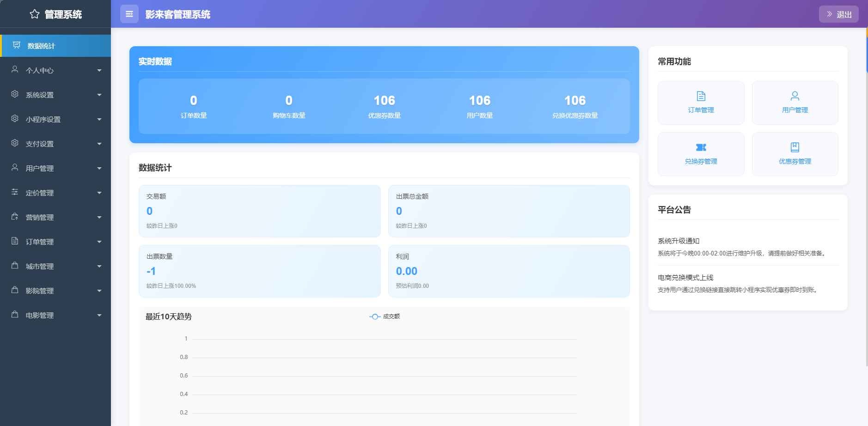Image resolution: width=868 pixels, height=426 pixels.
Task: Open 用户管理 shortcut person icon
Action: (x=795, y=96)
